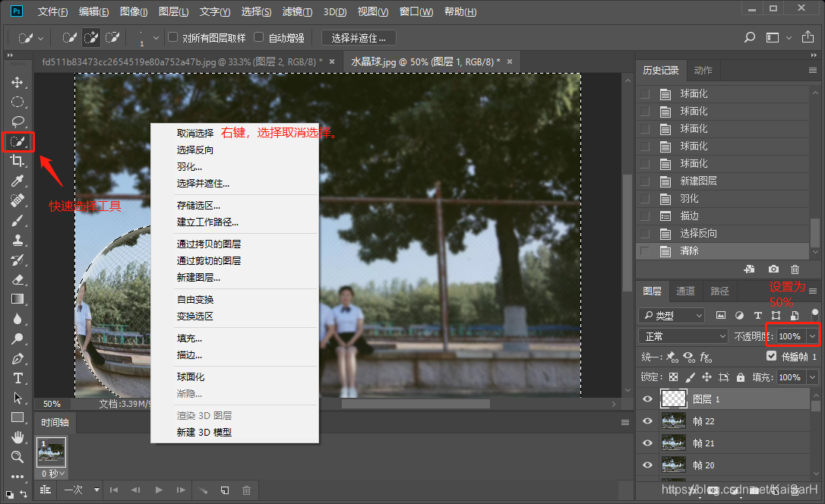Hide 帧 22 layer visibility
This screenshot has width=825, height=504.
coord(648,421)
